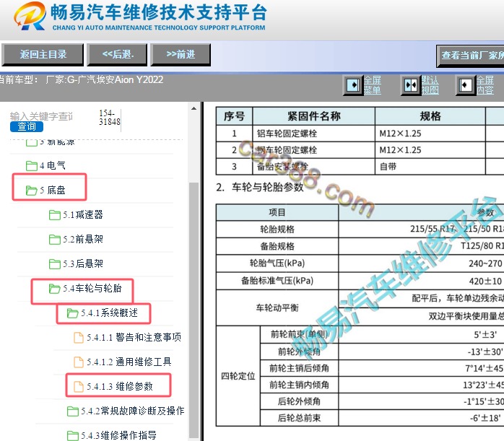This screenshot has width=504, height=441.
Task: Click the 240~270 tire pressure value
Action: pyautogui.click(x=485, y=263)
